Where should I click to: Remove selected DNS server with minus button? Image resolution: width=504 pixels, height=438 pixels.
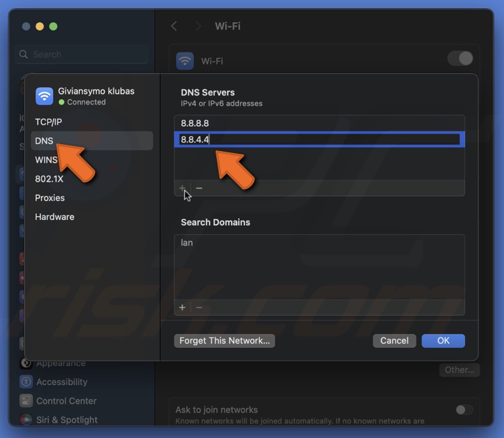(x=199, y=188)
